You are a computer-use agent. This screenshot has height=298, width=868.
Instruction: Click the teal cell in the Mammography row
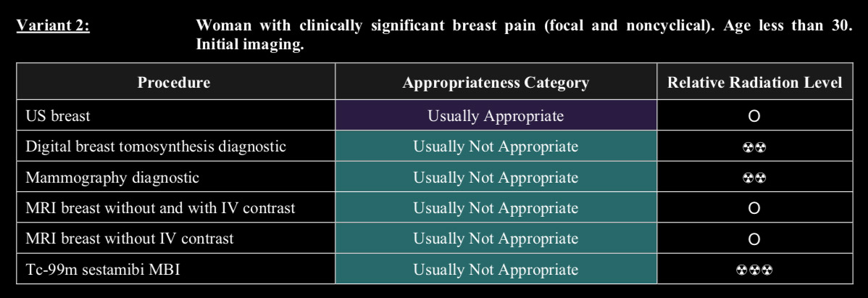pyautogui.click(x=496, y=177)
